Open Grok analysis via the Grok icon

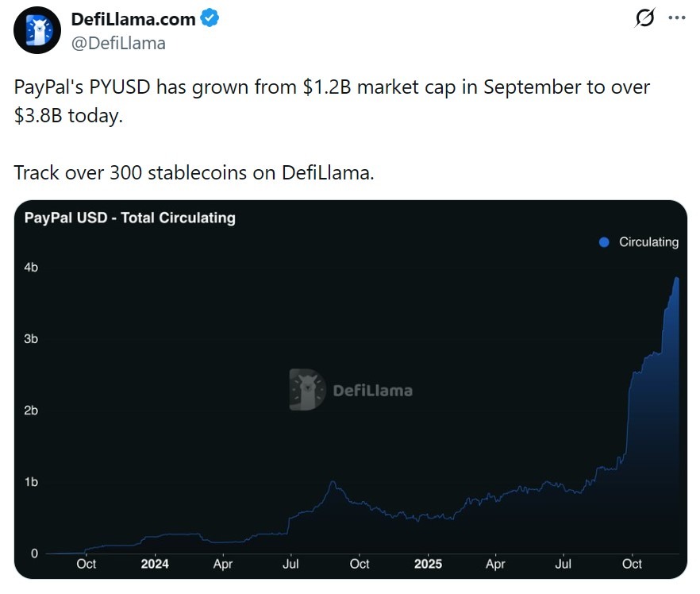point(647,16)
